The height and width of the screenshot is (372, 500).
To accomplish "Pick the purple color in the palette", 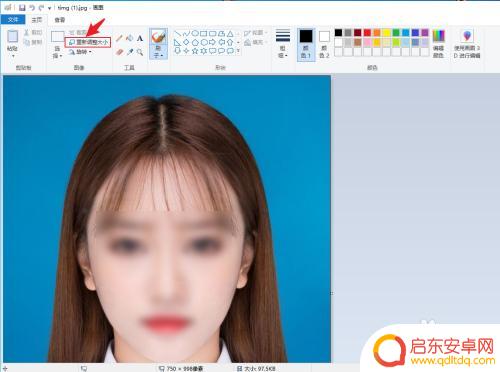I will pyautogui.click(x=425, y=32).
